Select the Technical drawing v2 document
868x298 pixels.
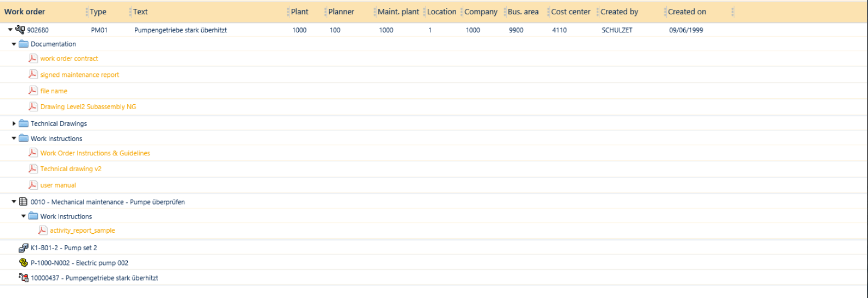(x=71, y=169)
